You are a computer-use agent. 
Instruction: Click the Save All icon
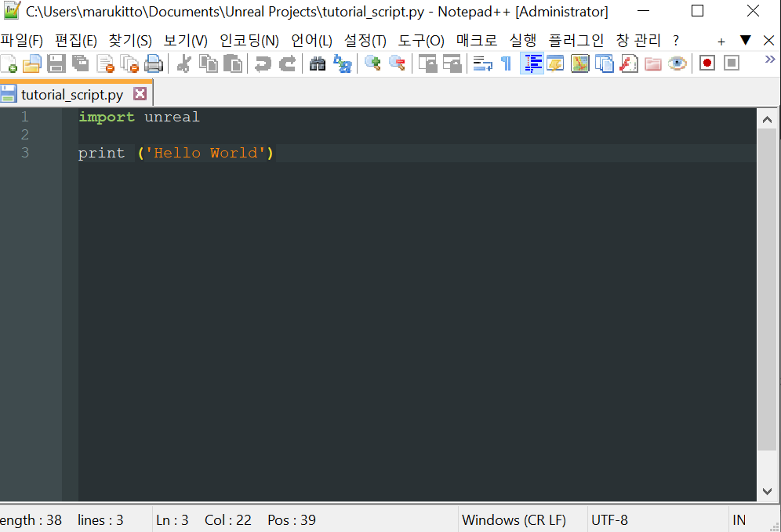[80, 63]
